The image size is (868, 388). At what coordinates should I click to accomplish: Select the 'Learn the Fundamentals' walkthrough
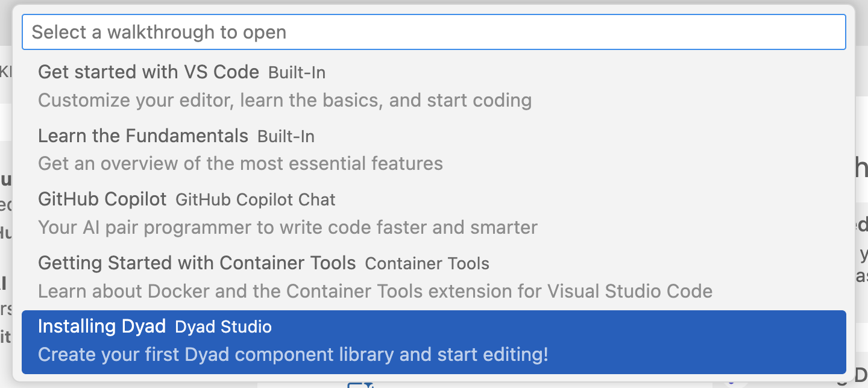point(143,136)
